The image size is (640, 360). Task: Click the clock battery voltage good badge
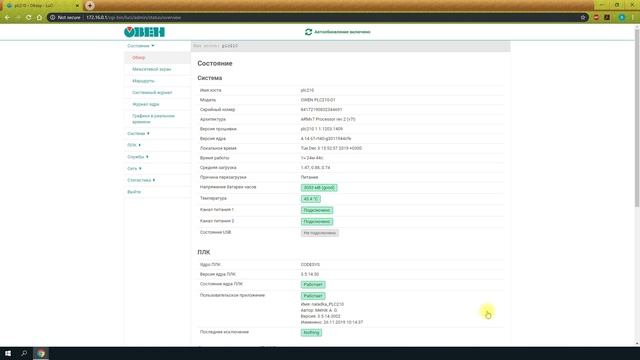tap(319, 188)
